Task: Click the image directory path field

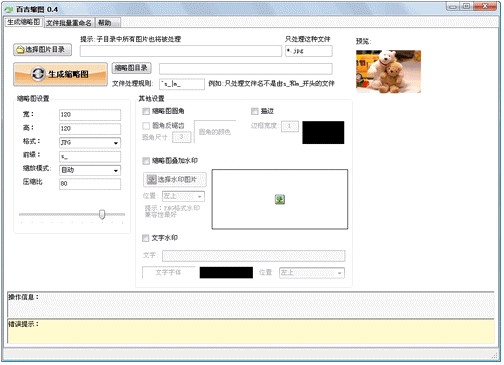Action: [181, 51]
